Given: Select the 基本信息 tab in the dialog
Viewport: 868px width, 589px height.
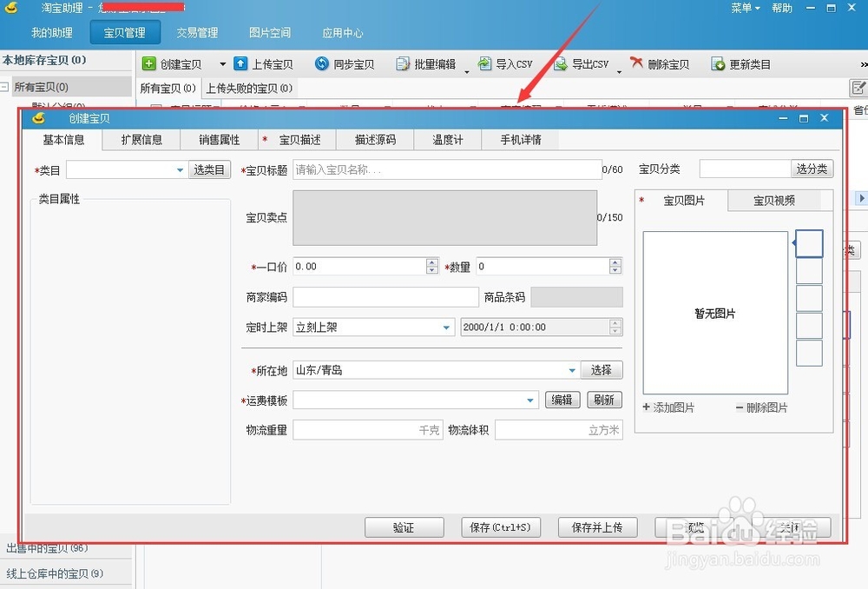Looking at the screenshot, I should point(63,140).
